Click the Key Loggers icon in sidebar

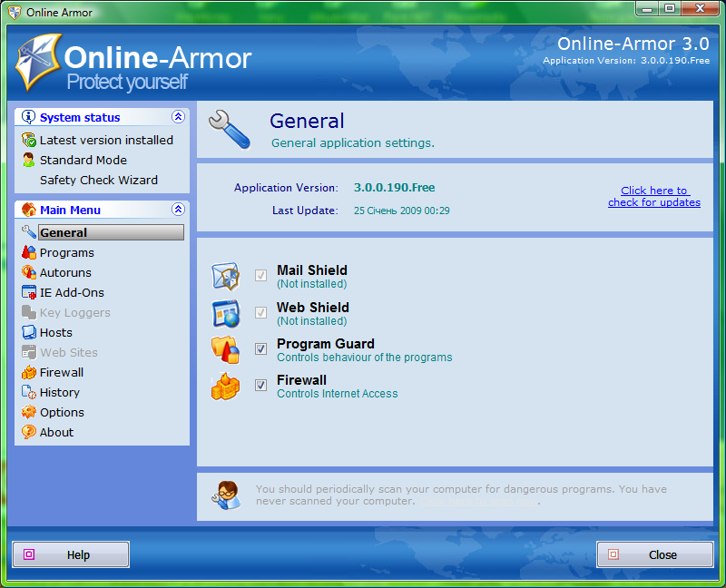[29, 312]
